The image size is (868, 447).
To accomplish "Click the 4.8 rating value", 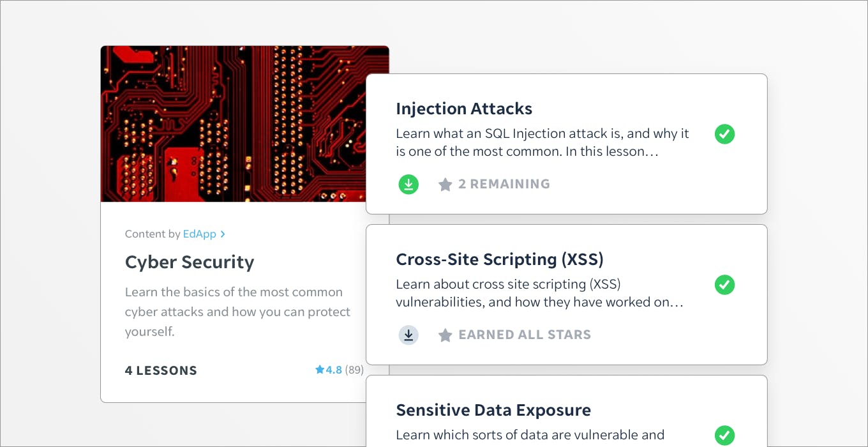I will (x=334, y=370).
